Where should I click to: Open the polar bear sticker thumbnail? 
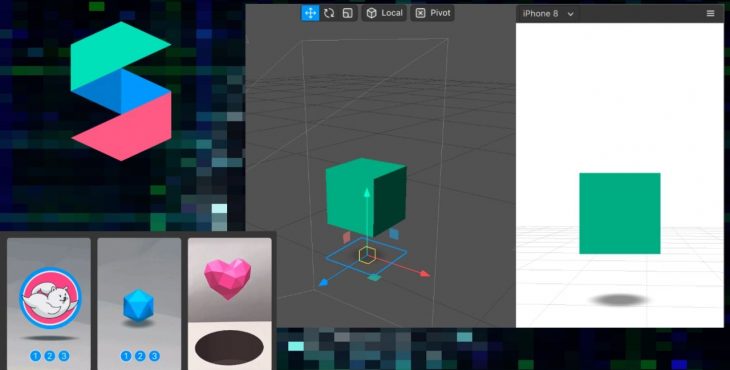49,303
